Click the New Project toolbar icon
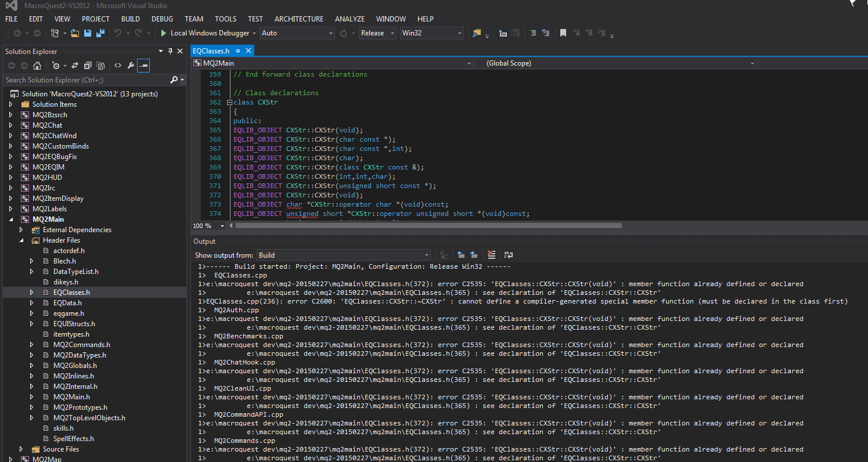 (55, 33)
